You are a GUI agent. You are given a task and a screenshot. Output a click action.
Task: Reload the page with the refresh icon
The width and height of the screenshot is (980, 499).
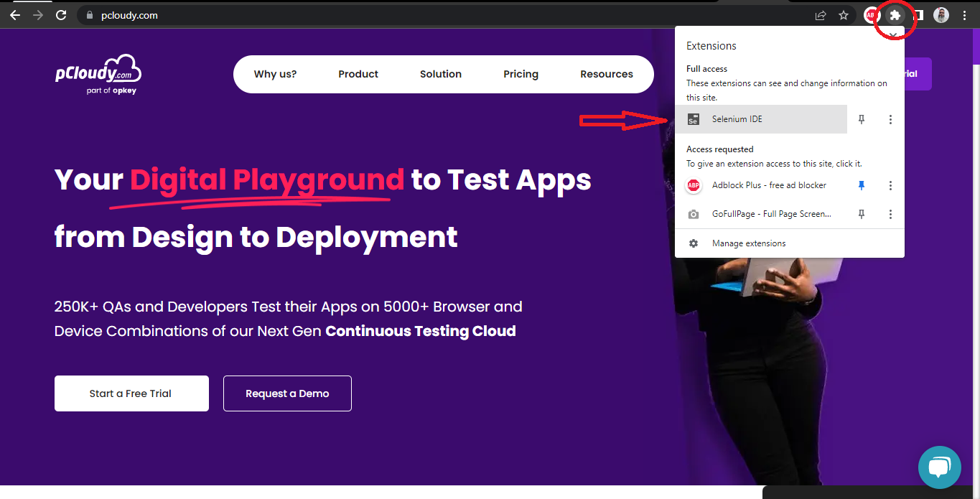click(62, 15)
